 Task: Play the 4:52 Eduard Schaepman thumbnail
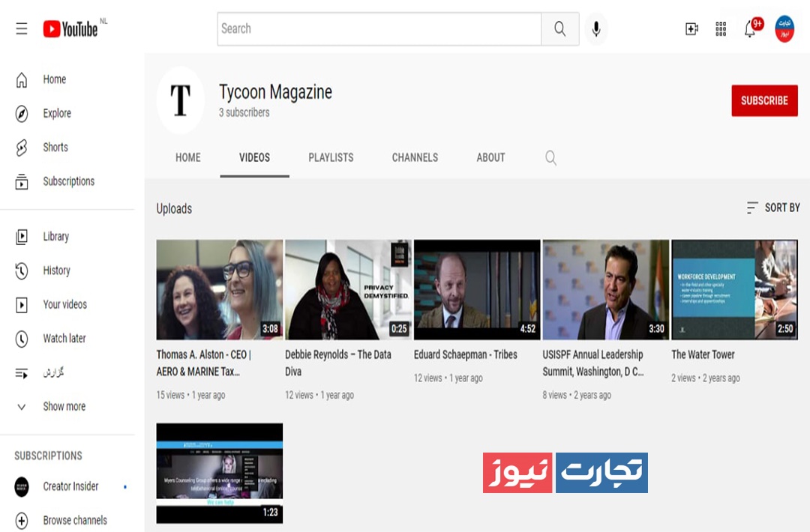[477, 289]
